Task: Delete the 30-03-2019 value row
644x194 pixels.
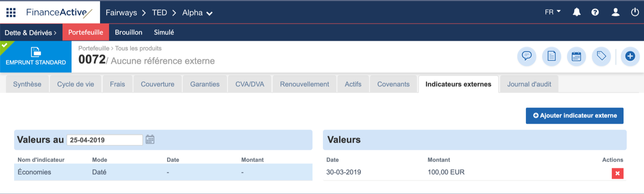Action: [617, 173]
